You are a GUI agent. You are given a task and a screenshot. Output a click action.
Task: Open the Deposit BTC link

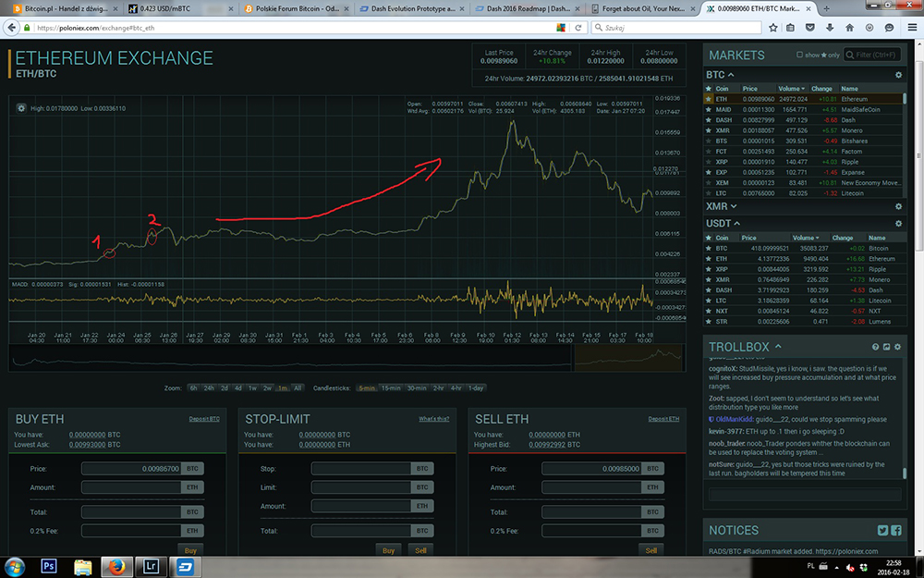[x=204, y=419]
